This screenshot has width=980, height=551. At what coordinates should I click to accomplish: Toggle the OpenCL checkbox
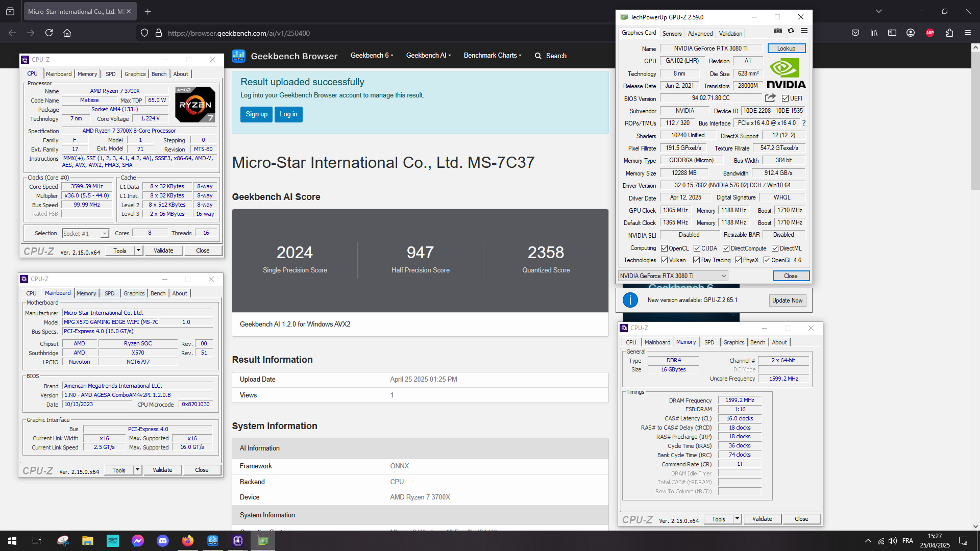point(664,248)
